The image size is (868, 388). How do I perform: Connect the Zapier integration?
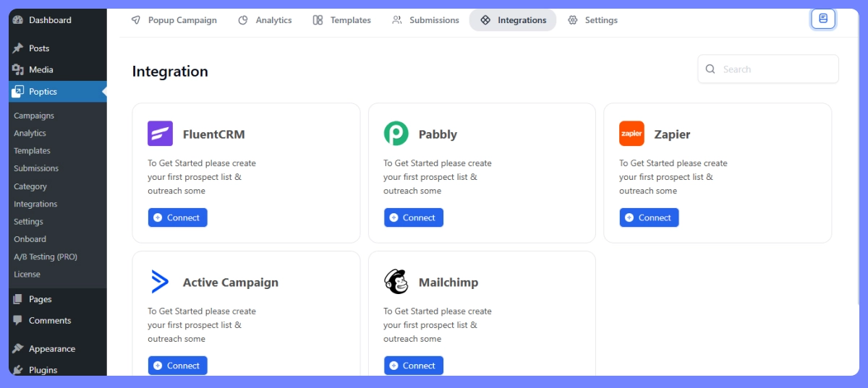pyautogui.click(x=649, y=217)
